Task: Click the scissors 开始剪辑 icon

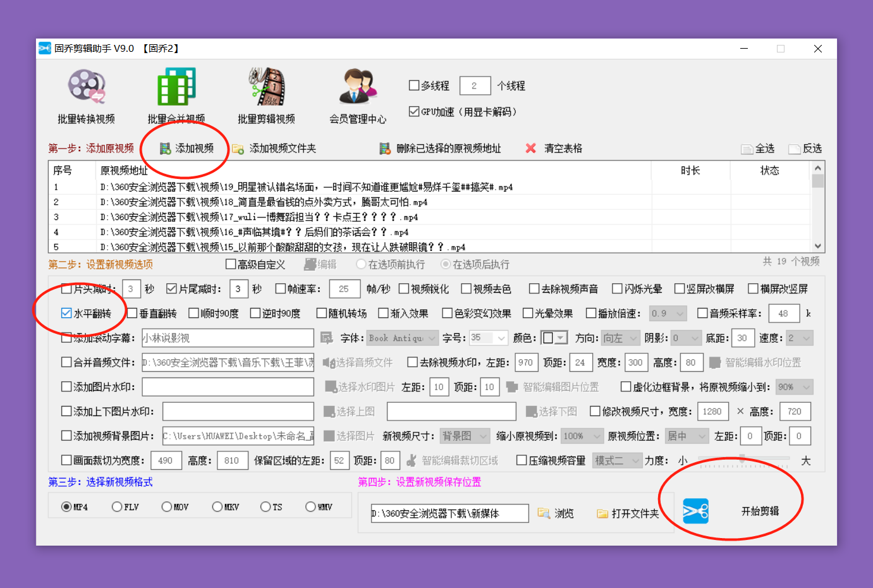Action: (695, 511)
